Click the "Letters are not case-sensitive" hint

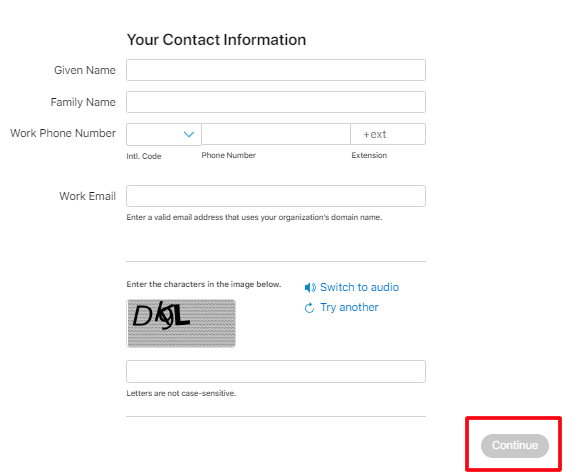181,393
